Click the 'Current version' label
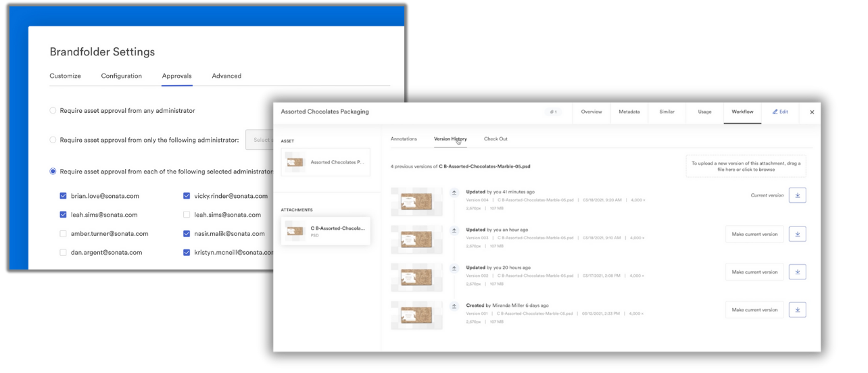 click(767, 195)
